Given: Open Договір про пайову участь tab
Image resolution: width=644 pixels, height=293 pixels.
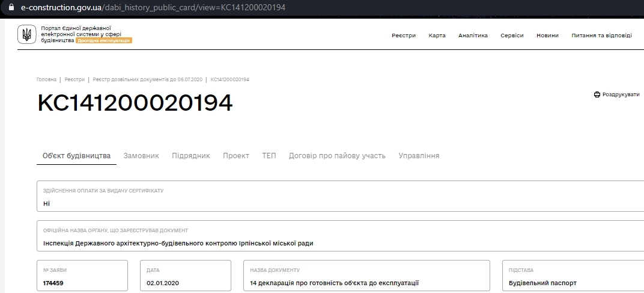Looking at the screenshot, I should [x=337, y=156].
